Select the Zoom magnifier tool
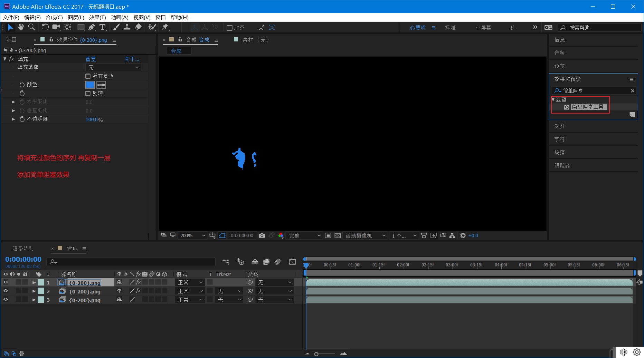Viewport: 644px width, 358px height. [31, 27]
